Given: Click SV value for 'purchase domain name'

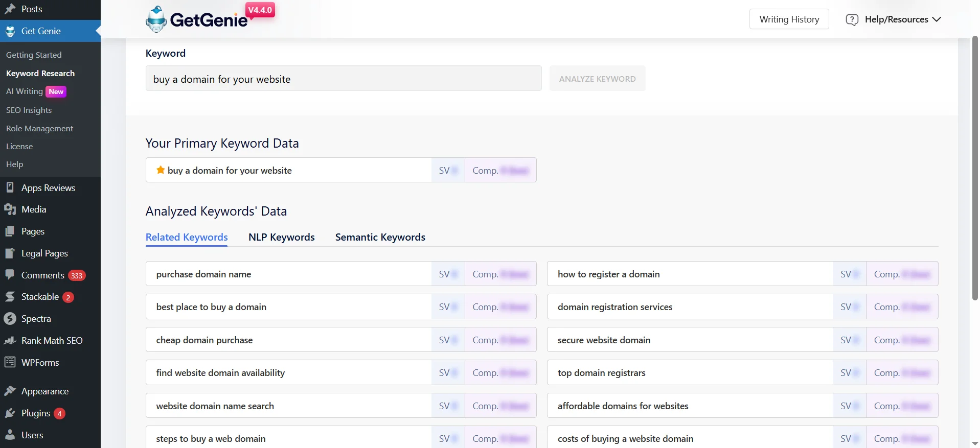Looking at the screenshot, I should (x=448, y=274).
